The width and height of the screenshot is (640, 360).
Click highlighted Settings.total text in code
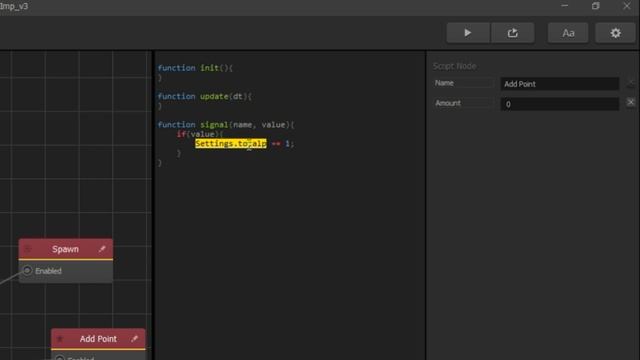231,143
